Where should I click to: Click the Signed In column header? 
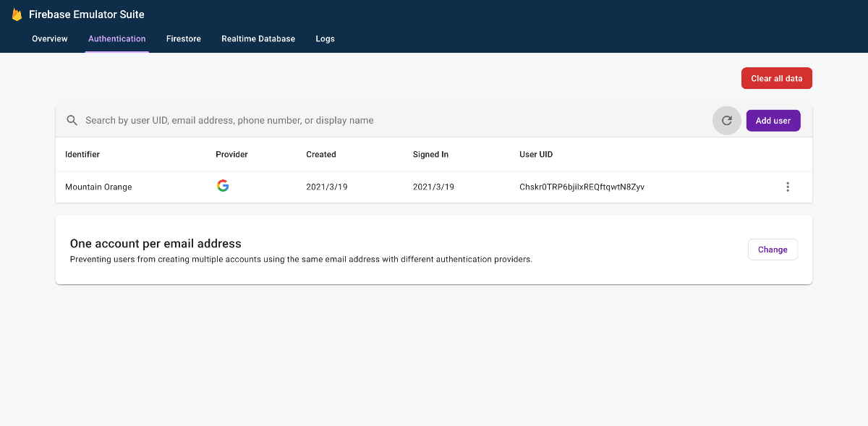[431, 155]
